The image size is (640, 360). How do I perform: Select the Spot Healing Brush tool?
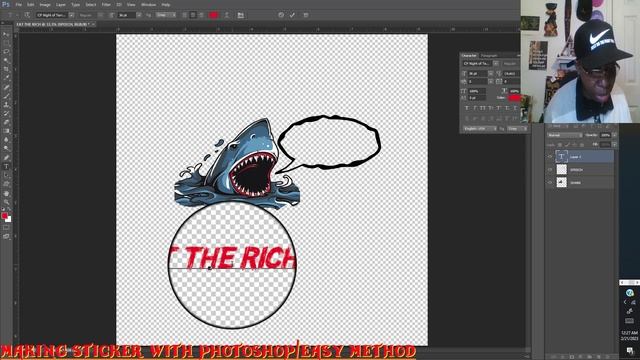6,87
